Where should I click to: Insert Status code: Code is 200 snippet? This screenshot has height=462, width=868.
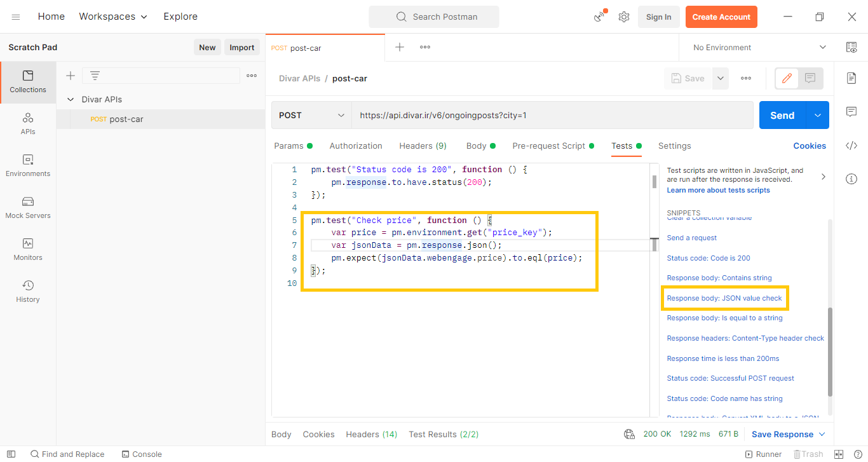[x=709, y=258]
